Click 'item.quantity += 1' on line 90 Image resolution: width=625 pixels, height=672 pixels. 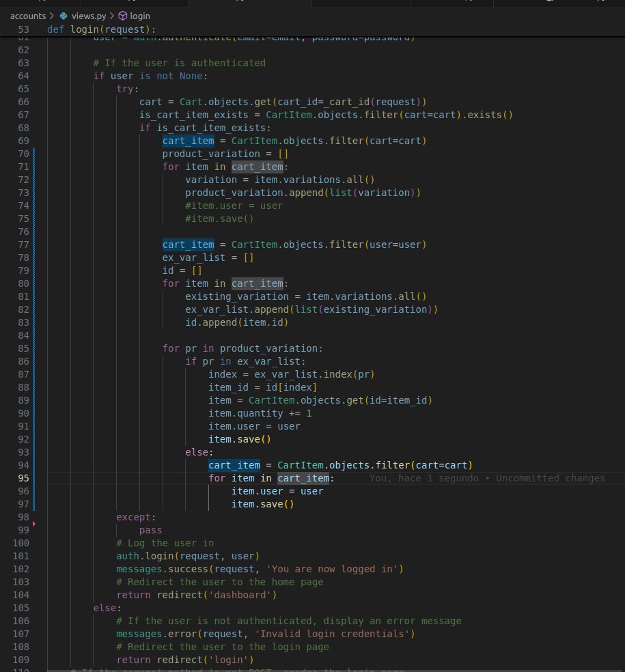click(x=260, y=413)
